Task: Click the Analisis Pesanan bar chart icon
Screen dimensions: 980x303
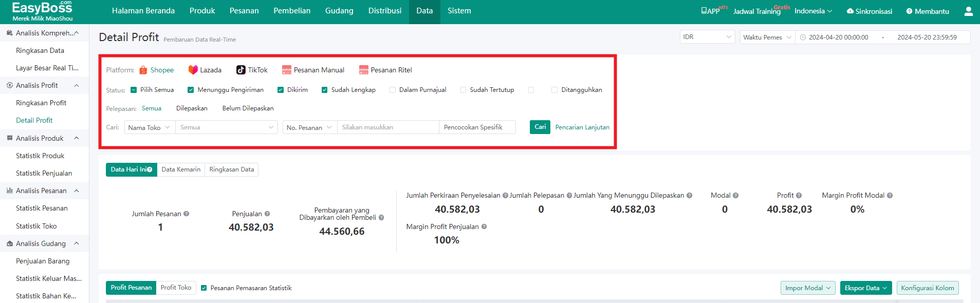Action: (x=10, y=191)
